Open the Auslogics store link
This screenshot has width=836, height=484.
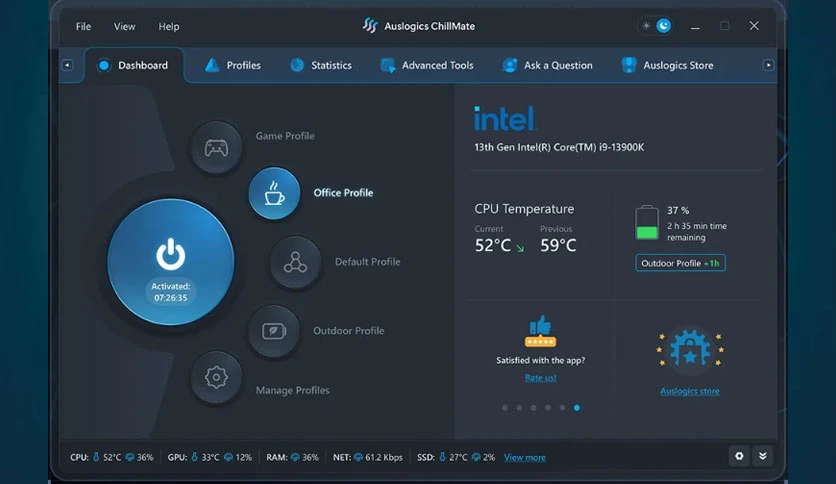[690, 391]
